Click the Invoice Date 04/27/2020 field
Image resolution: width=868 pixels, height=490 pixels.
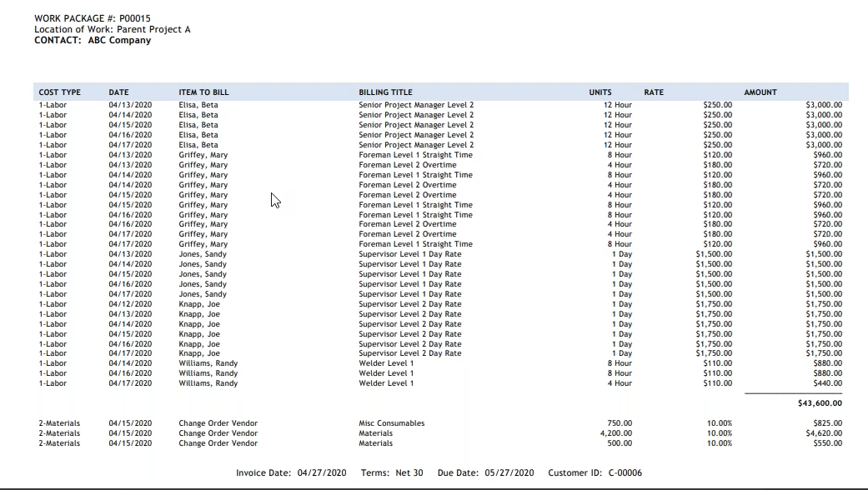291,472
